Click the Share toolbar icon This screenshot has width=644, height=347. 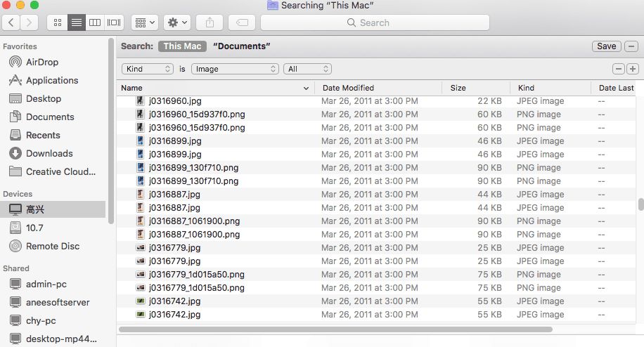click(x=210, y=22)
